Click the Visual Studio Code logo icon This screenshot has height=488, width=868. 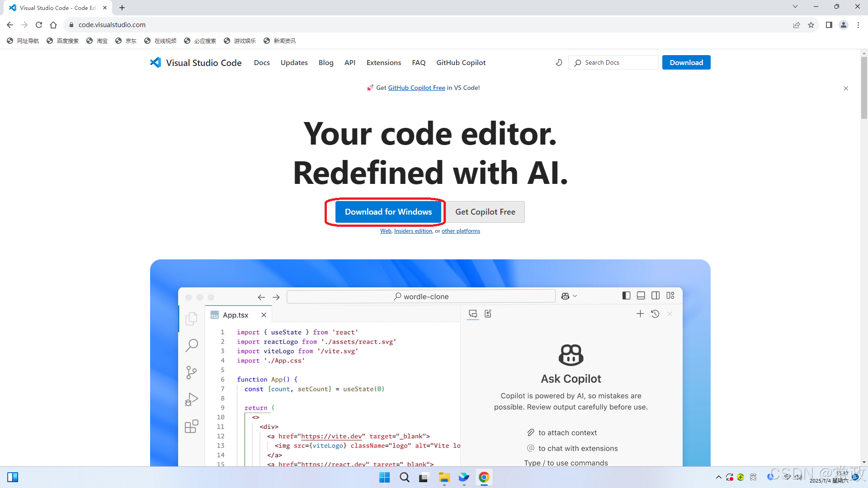pyautogui.click(x=156, y=62)
